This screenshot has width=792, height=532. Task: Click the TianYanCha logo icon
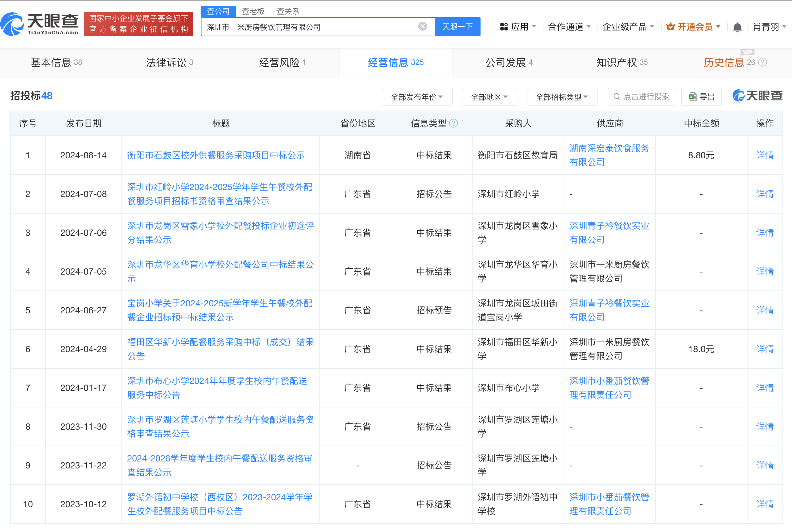pyautogui.click(x=12, y=24)
